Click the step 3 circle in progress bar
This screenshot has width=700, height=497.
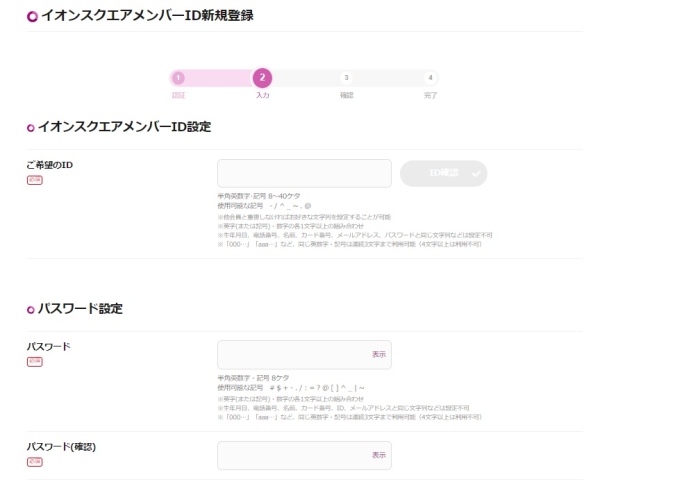tap(346, 77)
